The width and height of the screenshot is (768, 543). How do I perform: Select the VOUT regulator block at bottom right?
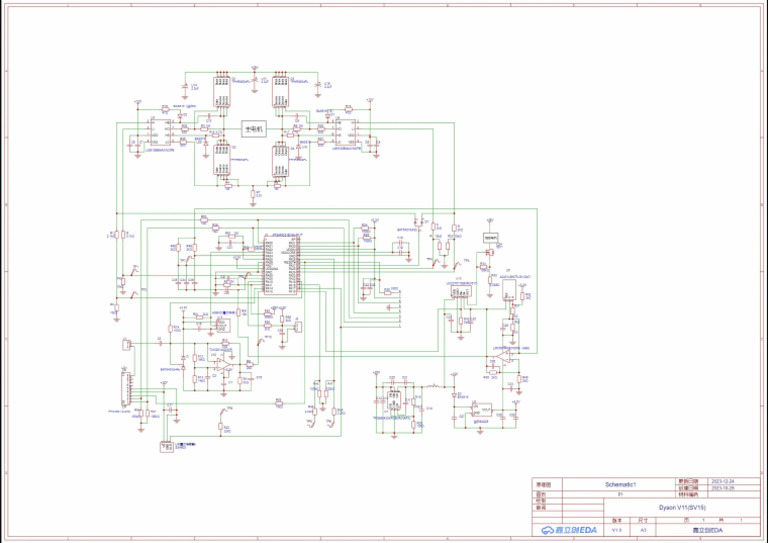point(481,409)
